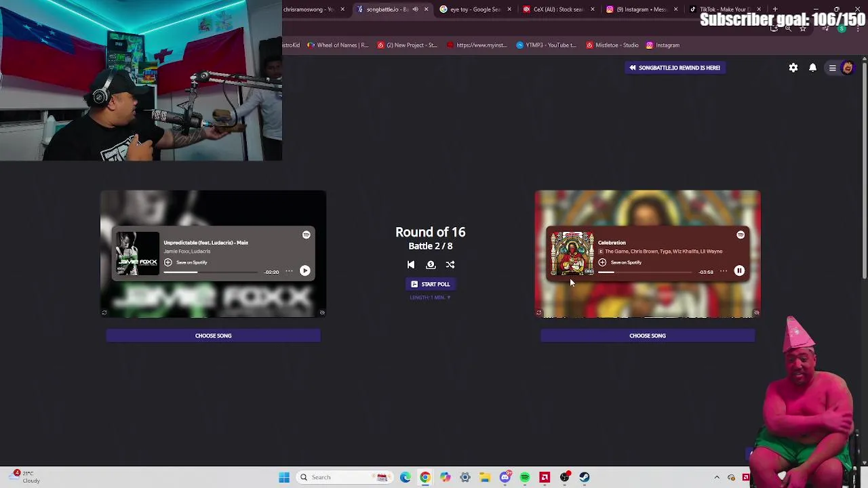
Task: Choose the Unpredictable song
Action: [x=214, y=335]
